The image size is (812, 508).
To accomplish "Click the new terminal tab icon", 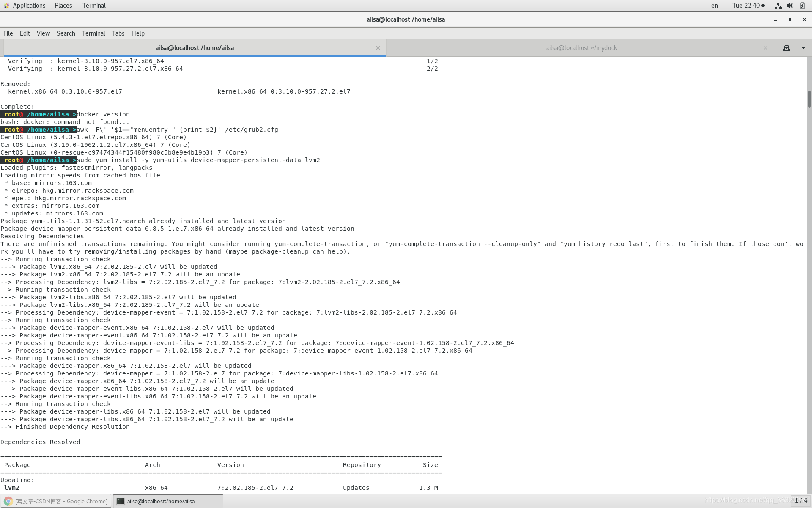I will tap(786, 48).
